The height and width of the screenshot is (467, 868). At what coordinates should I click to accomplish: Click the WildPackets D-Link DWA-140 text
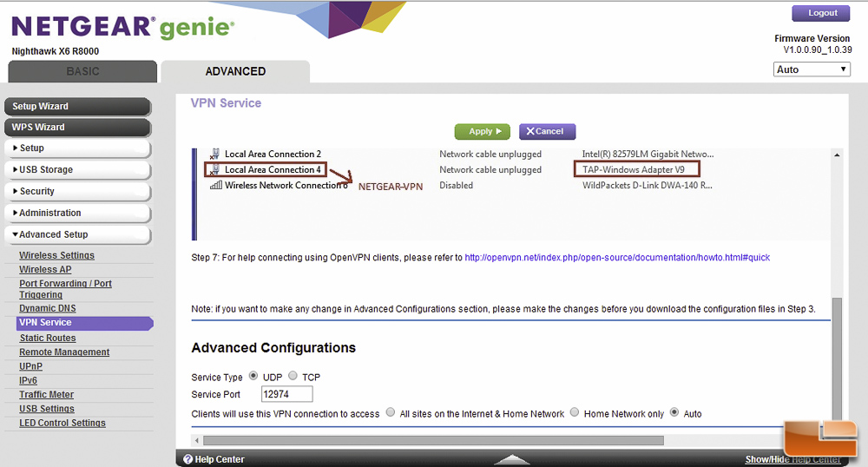pos(648,185)
